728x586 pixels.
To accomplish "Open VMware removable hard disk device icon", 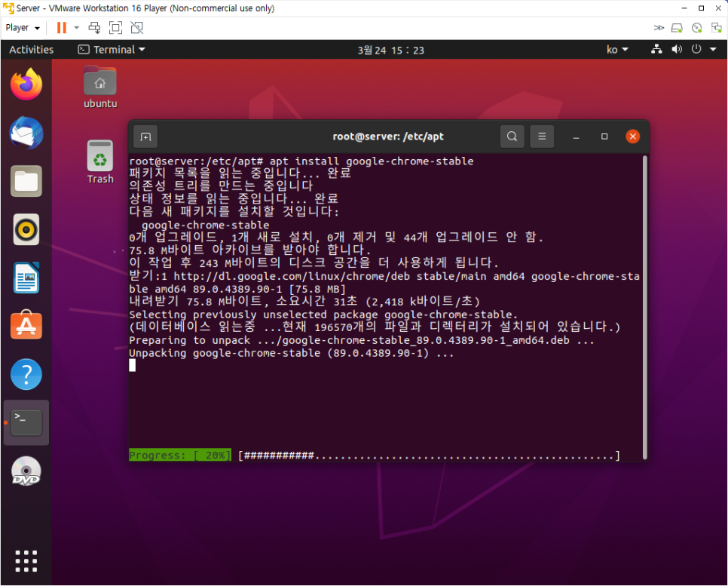I will tap(677, 29).
